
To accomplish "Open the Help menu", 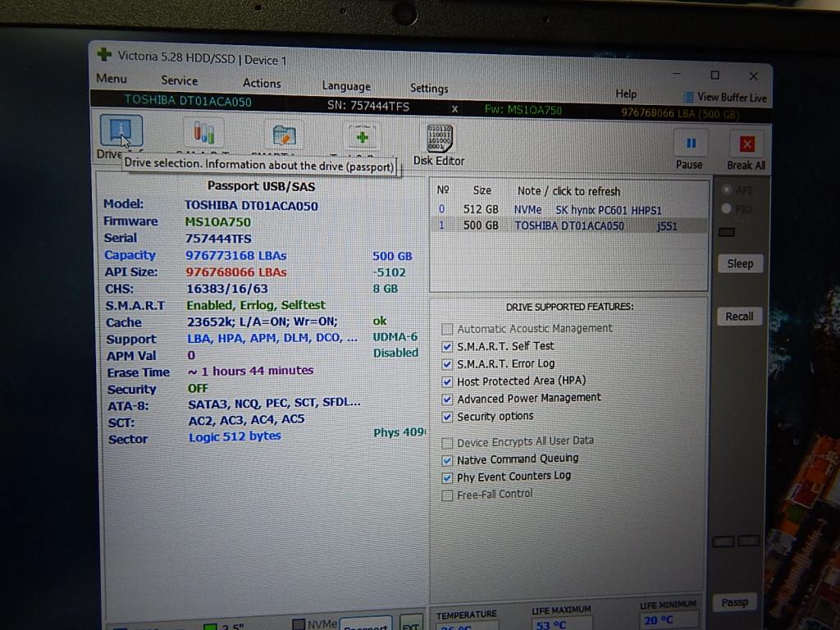I will 626,94.
